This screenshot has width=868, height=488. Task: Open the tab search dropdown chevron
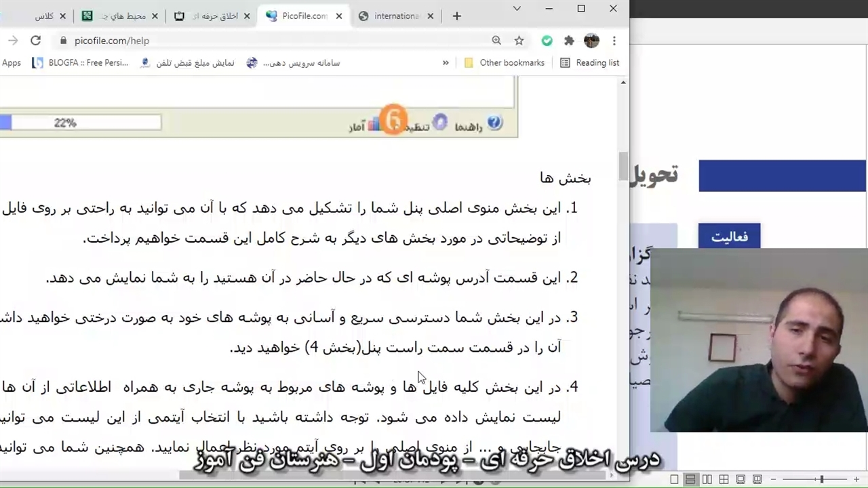(x=517, y=9)
